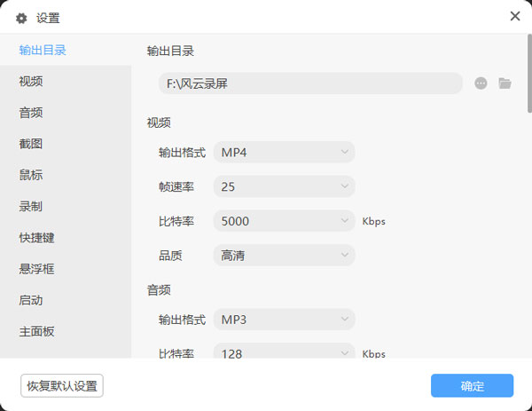Open the 截图 settings section
The width and height of the screenshot is (532, 411).
coord(31,144)
